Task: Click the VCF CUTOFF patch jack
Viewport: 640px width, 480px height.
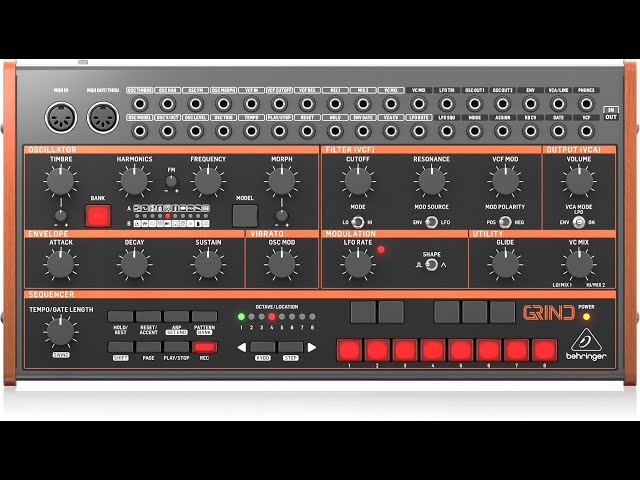Action: [279, 104]
